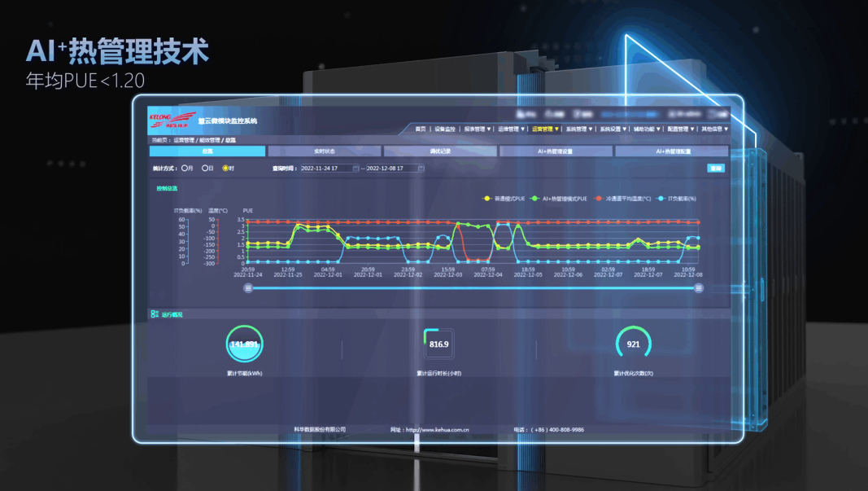Go to 首页 home menu item
This screenshot has width=868, height=491.
click(x=421, y=129)
